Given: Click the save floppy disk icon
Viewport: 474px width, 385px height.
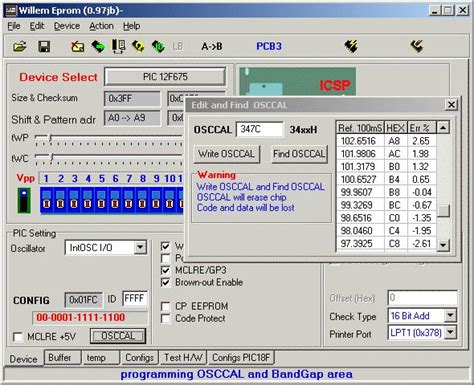Looking at the screenshot, I should point(44,46).
